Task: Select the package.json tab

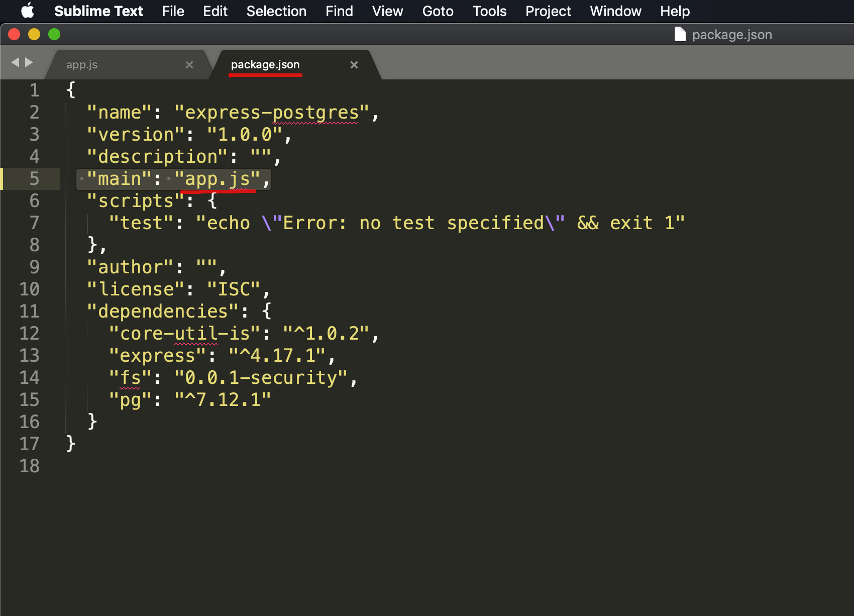Action: pyautogui.click(x=265, y=64)
